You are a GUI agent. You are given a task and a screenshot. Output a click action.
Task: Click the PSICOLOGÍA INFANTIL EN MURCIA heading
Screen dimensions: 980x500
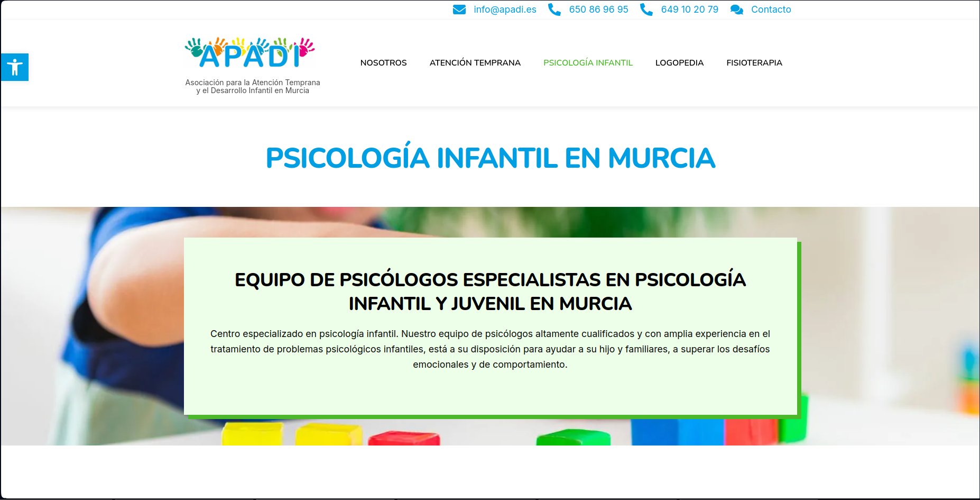click(489, 157)
